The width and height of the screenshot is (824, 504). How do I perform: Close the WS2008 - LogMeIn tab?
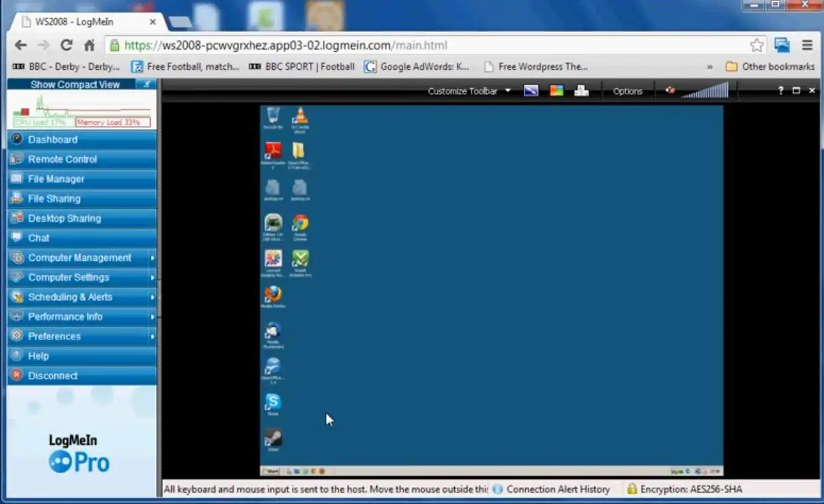[x=153, y=22]
